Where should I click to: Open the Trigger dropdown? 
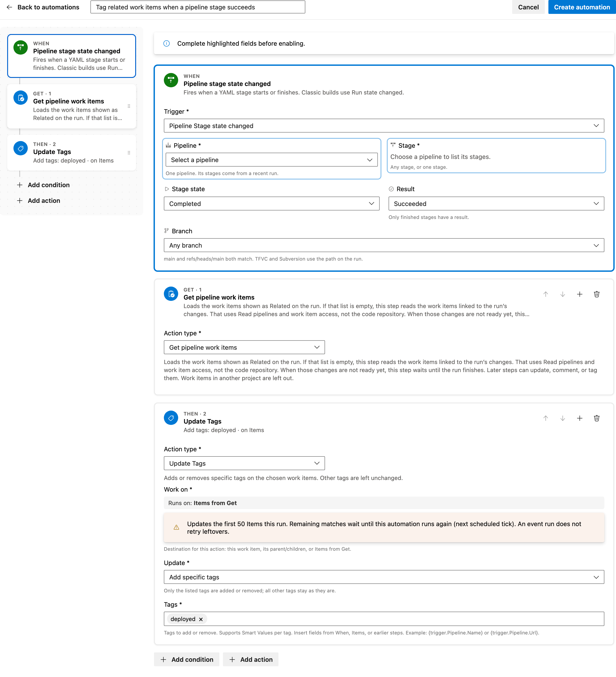coord(384,126)
